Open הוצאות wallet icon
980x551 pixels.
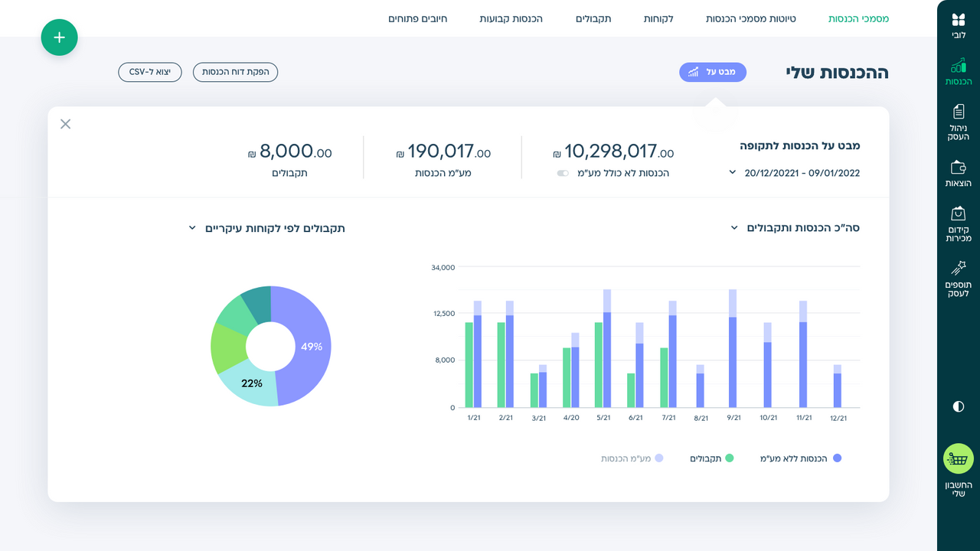tap(958, 167)
